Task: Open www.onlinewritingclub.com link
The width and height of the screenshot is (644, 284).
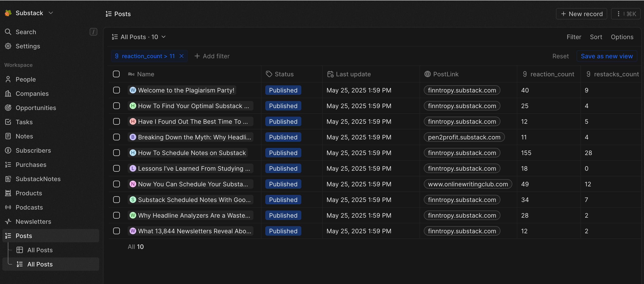Action: pyautogui.click(x=468, y=184)
